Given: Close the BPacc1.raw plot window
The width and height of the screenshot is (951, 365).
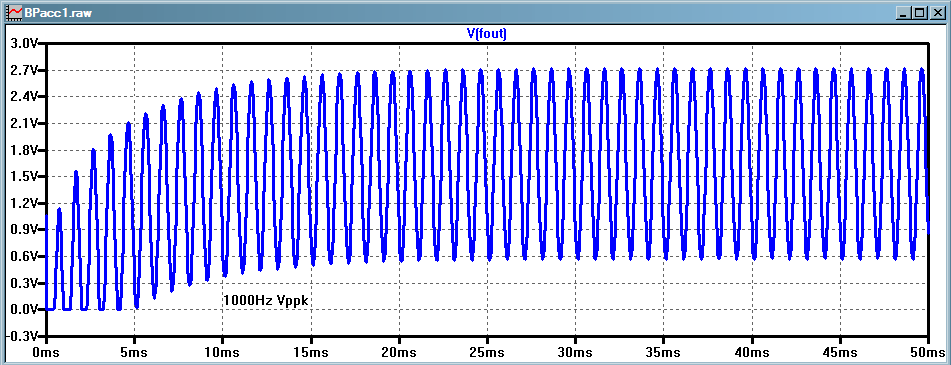Looking at the screenshot, I should (x=937, y=12).
